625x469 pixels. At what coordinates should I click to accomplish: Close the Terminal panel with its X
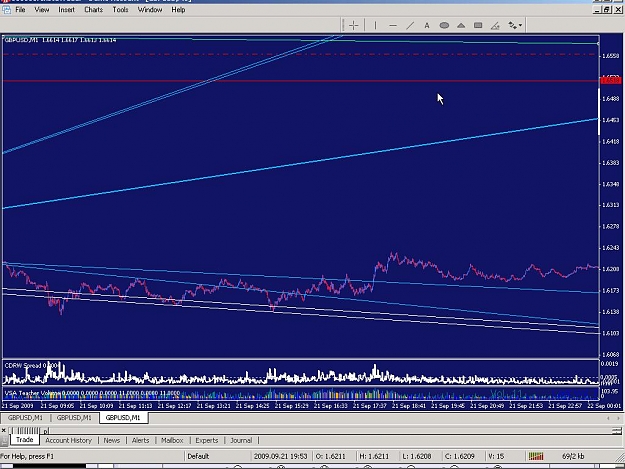3,430
